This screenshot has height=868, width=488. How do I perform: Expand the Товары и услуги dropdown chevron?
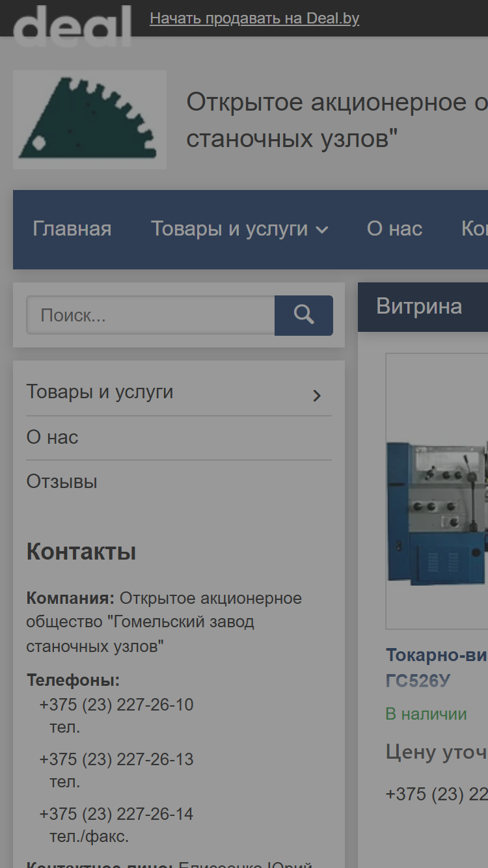(322, 230)
